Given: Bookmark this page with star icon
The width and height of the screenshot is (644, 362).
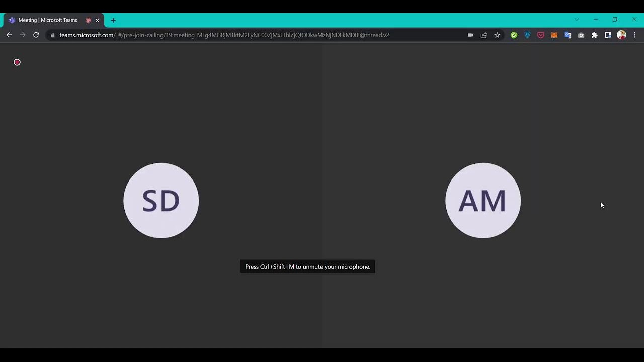Looking at the screenshot, I should 497,35.
